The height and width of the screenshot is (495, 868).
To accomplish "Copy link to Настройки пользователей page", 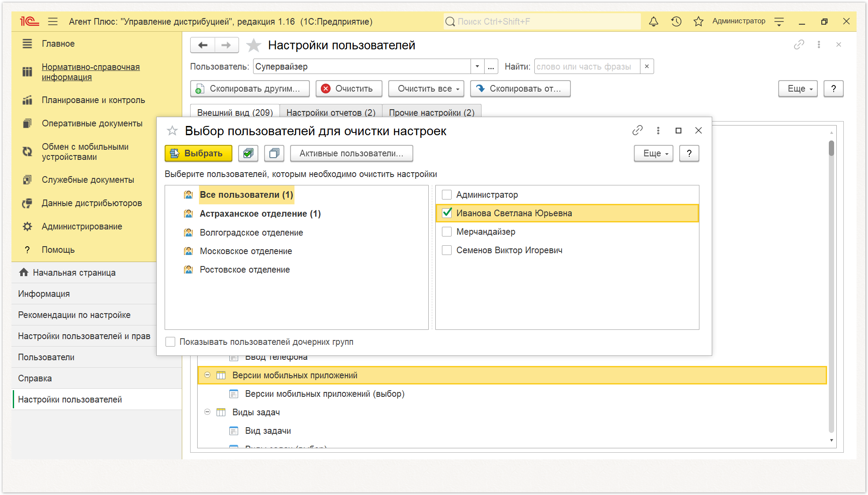I will pos(799,44).
